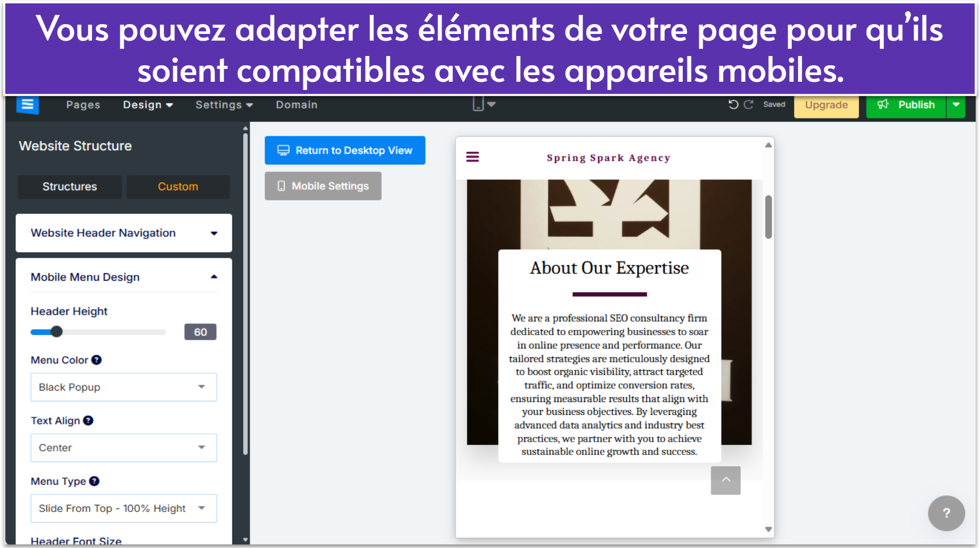Click the preview scrollbar thumb

[768, 217]
